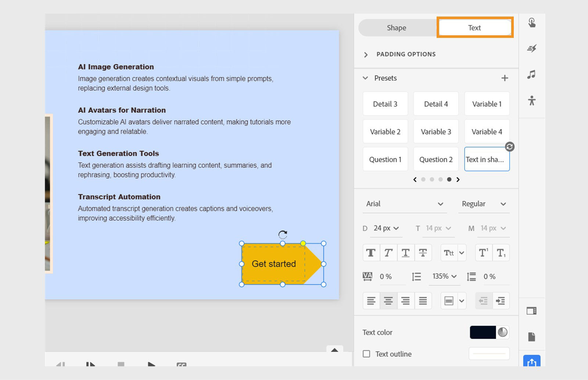
Task: Apply bold text formatting
Action: (371, 253)
